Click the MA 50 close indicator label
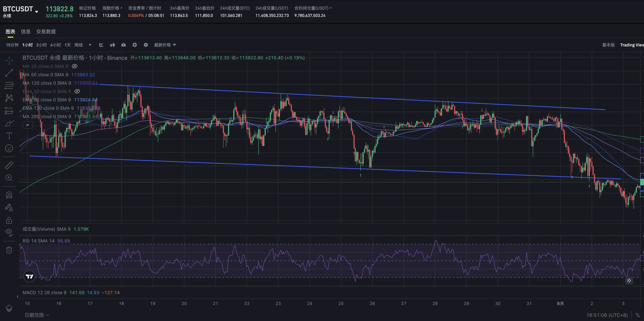This screenshot has height=321, width=644. click(x=45, y=75)
